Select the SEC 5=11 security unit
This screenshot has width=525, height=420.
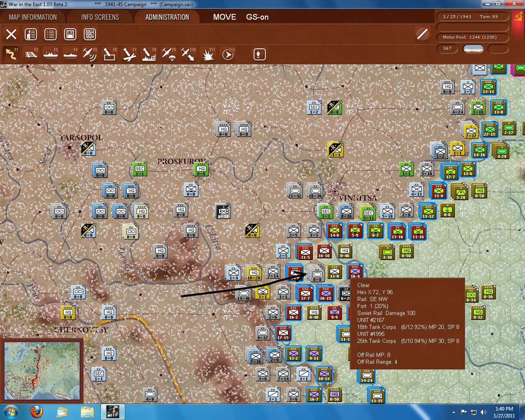click(368, 212)
